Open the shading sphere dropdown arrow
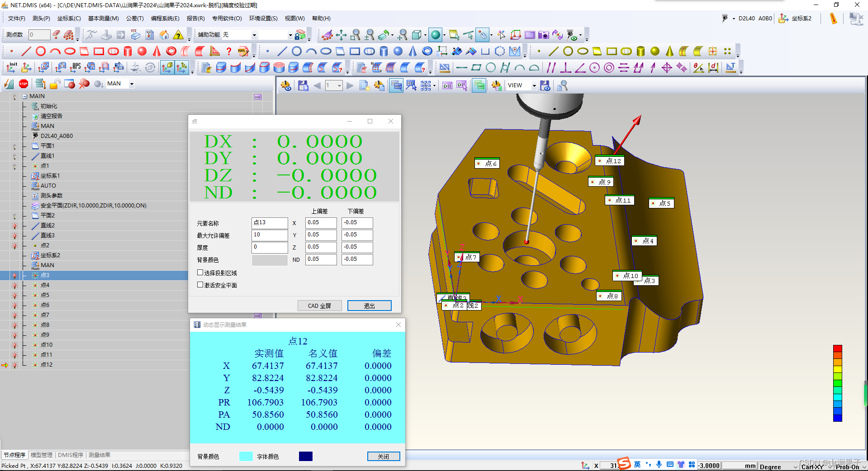This screenshot has width=868, height=471. (x=444, y=35)
